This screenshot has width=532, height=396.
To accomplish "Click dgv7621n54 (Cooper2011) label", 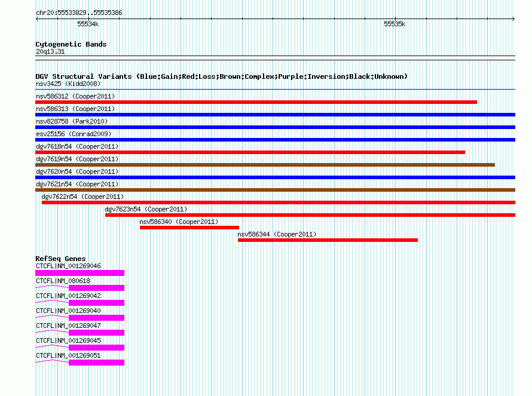I will (x=77, y=184).
